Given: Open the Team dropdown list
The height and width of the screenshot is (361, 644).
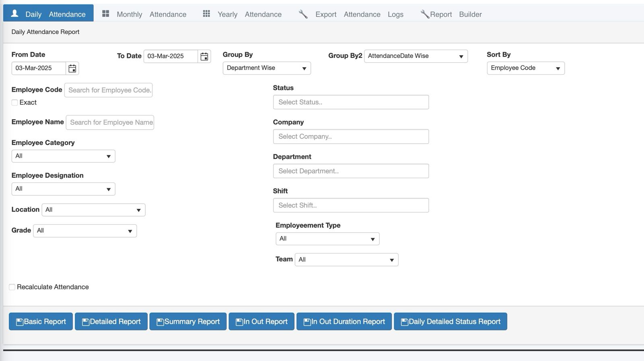Looking at the screenshot, I should 346,260.
